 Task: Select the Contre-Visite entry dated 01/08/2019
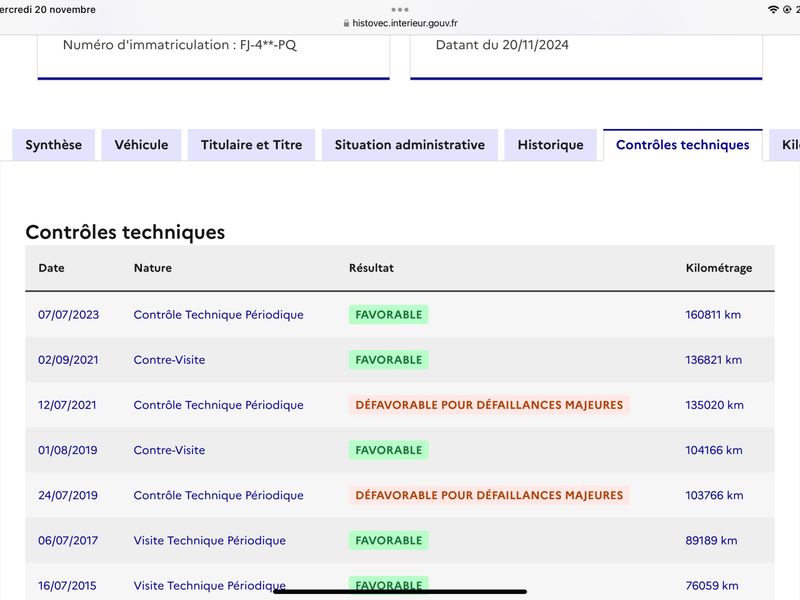tap(169, 450)
